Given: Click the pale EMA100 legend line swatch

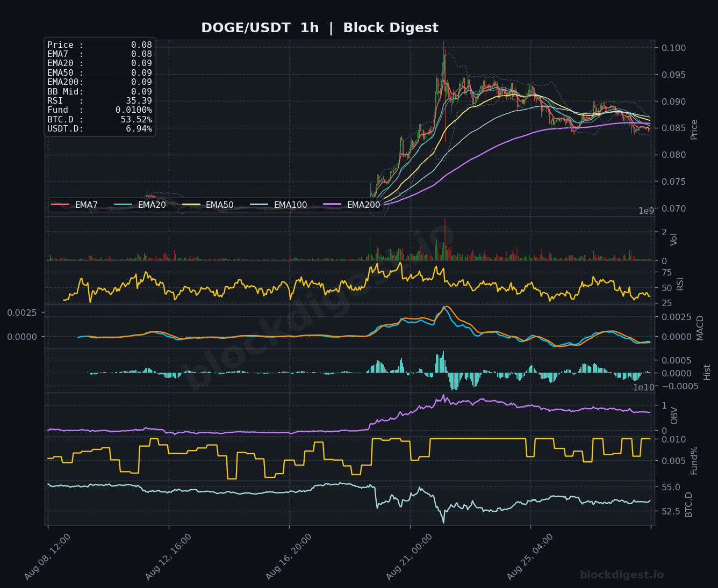Looking at the screenshot, I should 260,205.
